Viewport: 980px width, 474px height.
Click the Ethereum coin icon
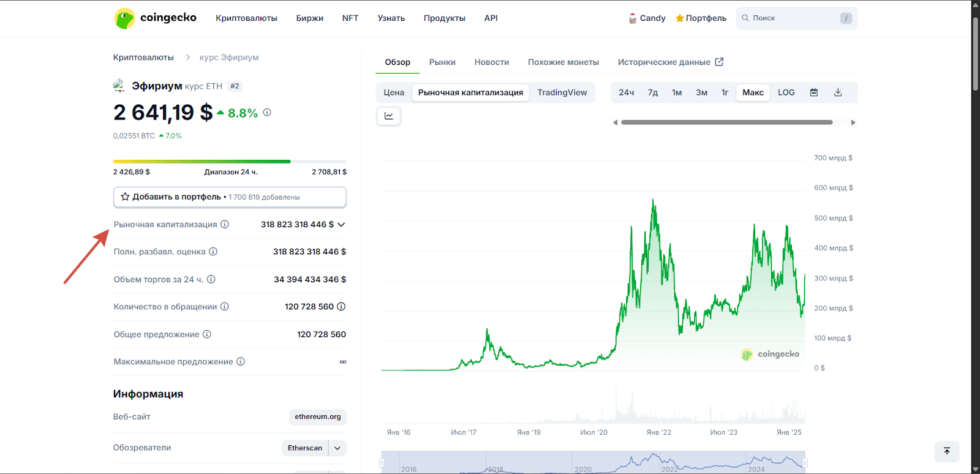click(119, 86)
